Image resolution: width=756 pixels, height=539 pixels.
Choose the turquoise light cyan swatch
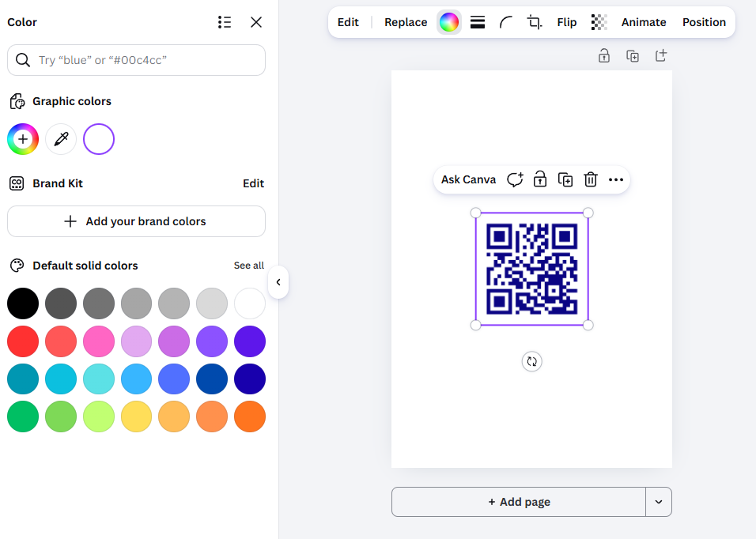[x=99, y=379]
